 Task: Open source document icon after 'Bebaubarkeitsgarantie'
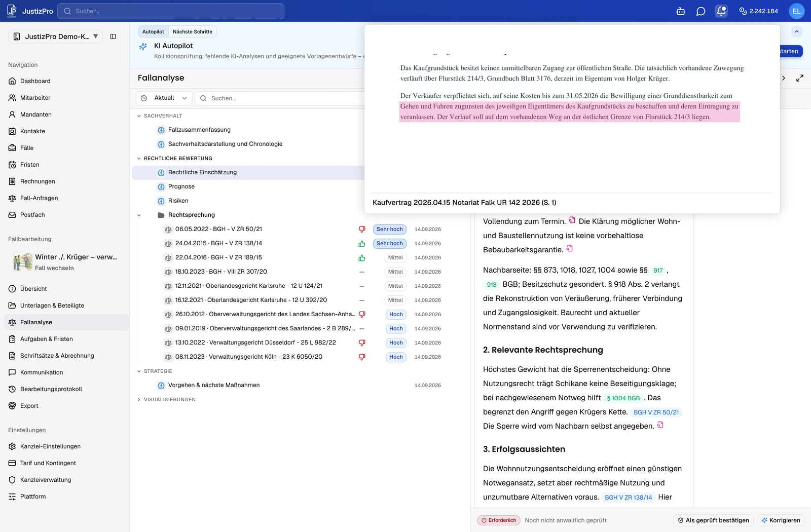point(570,248)
